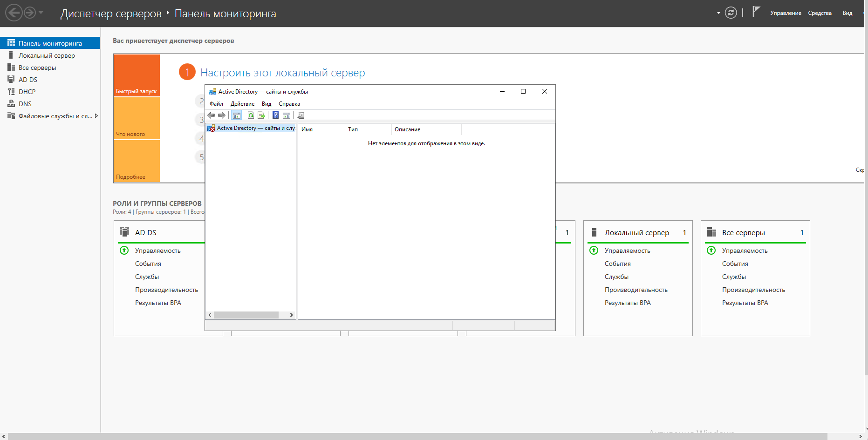Open the navigation history dropdown arrow

point(41,13)
